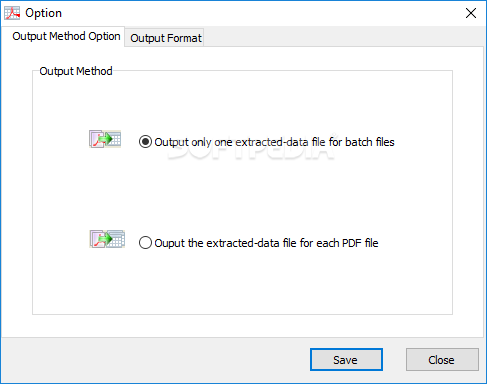Select the one extracted-data file radio button
This screenshot has height=384, width=487.
point(145,142)
